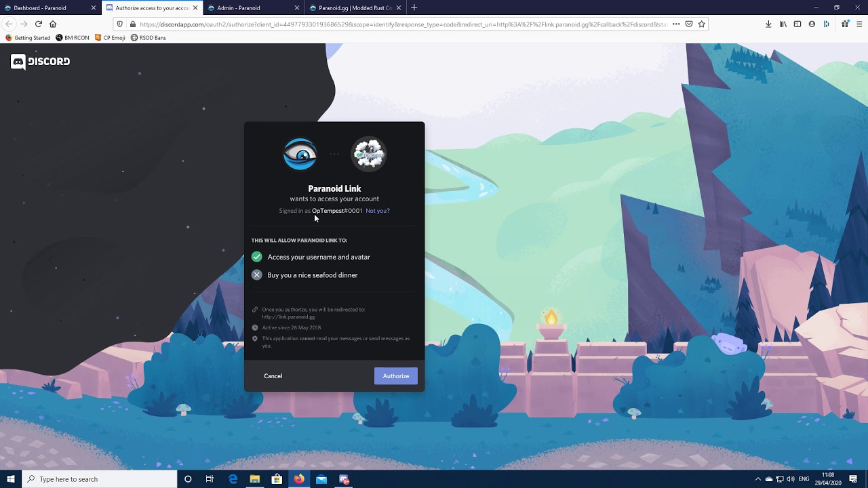Open File Explorer from taskbar
The width and height of the screenshot is (868, 488).
255,479
